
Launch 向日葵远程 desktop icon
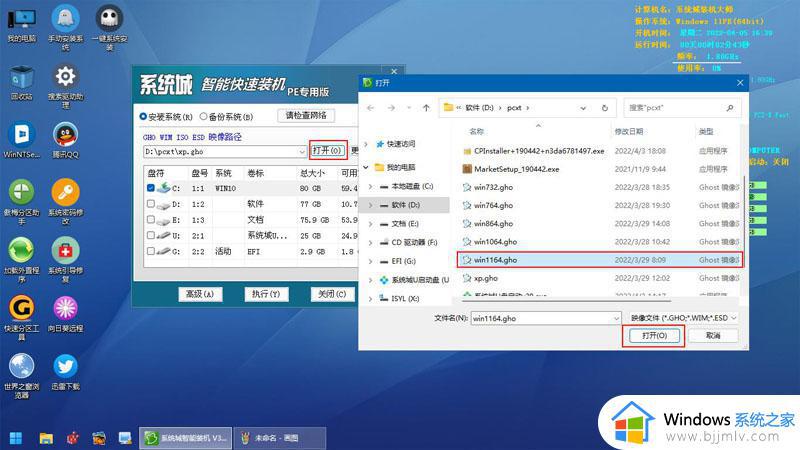pyautogui.click(x=65, y=313)
